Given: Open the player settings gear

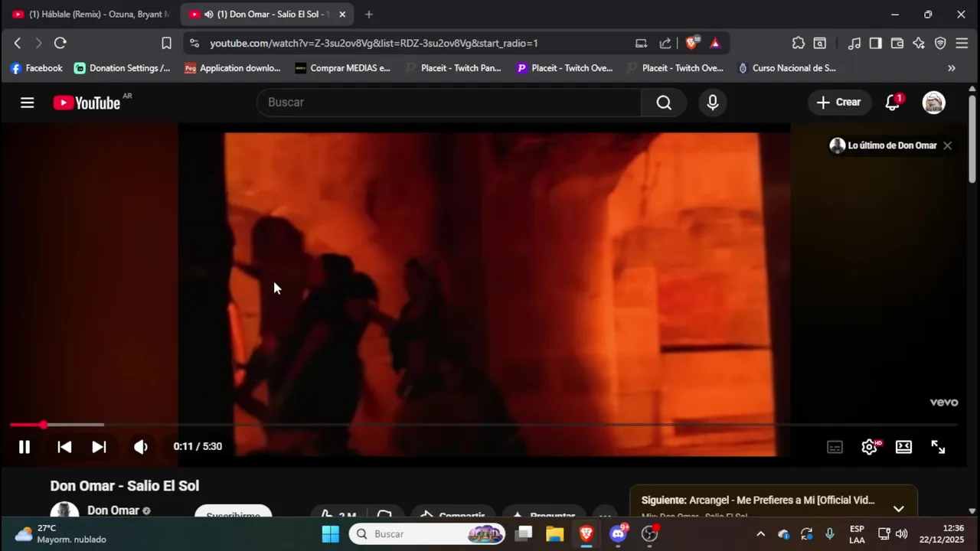Looking at the screenshot, I should (x=869, y=447).
